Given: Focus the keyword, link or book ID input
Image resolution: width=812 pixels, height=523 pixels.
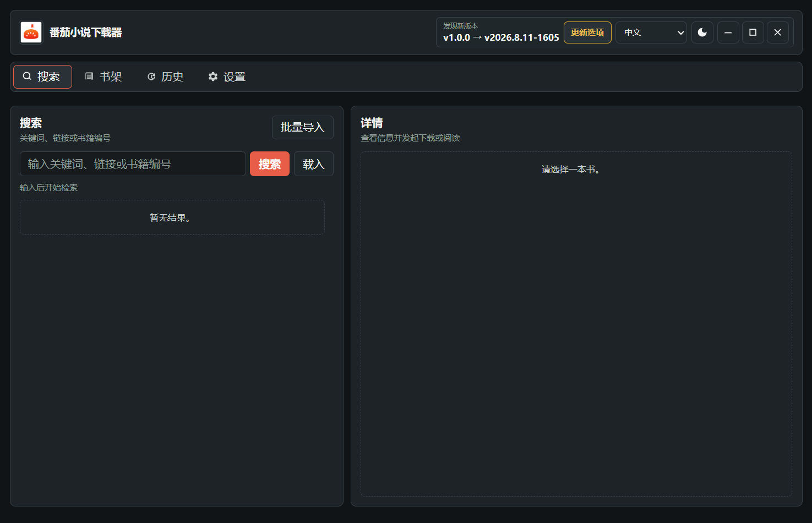Looking at the screenshot, I should pos(133,164).
